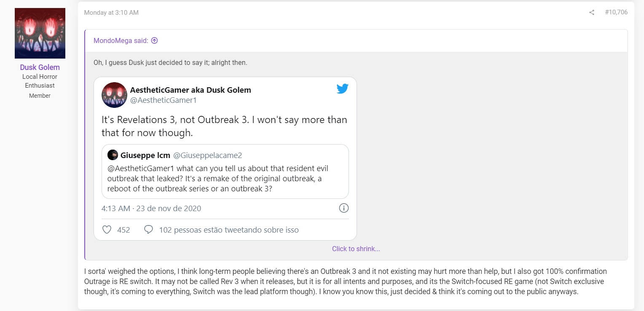The image size is (644, 311).
Task: Open the Monday at 3:10 AM timestamp link
Action: pos(111,13)
